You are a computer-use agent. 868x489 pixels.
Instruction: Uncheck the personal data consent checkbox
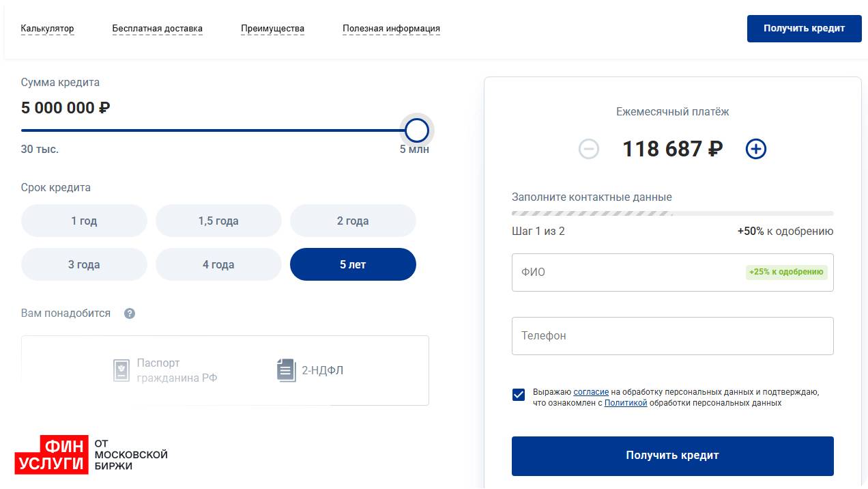519,395
